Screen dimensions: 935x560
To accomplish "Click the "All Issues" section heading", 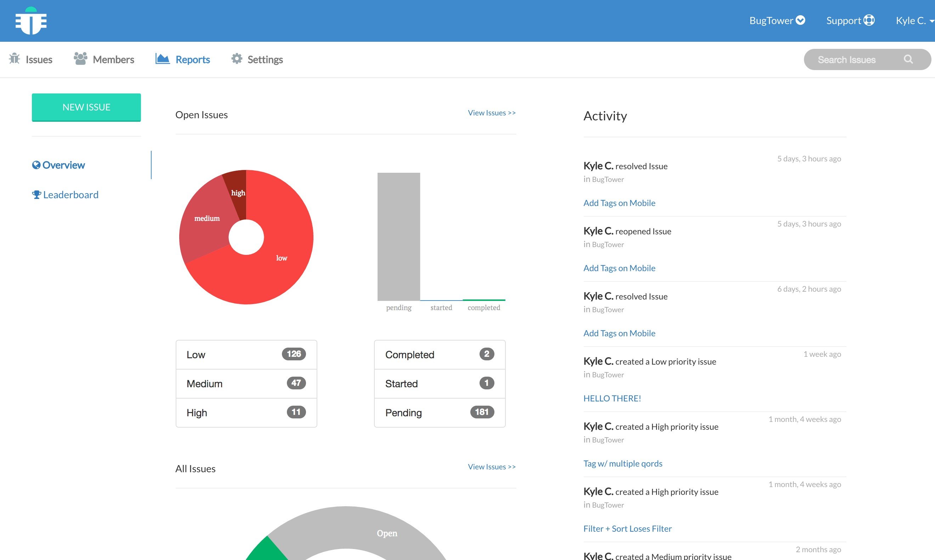I will [195, 469].
